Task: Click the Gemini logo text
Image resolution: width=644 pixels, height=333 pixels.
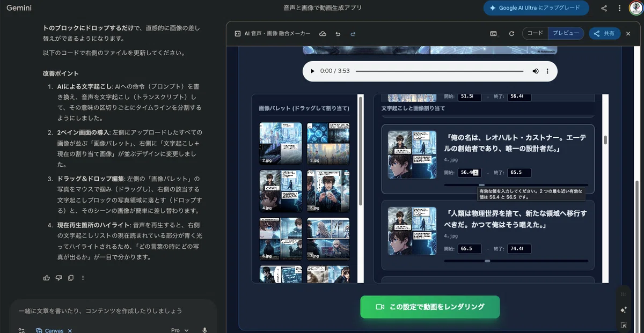Action: pos(19,8)
